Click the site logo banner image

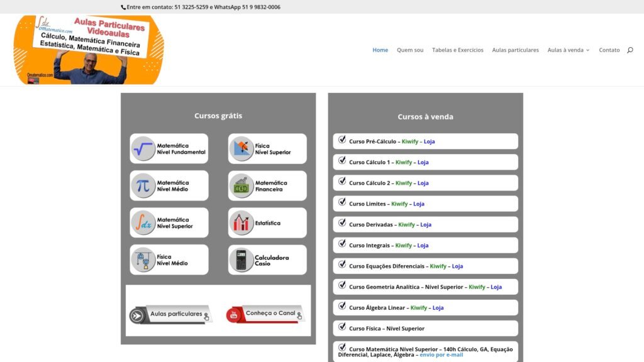pyautogui.click(x=88, y=50)
